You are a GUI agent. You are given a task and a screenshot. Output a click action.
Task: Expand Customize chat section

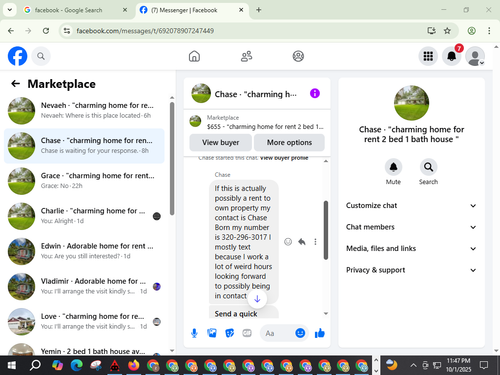[411, 205]
